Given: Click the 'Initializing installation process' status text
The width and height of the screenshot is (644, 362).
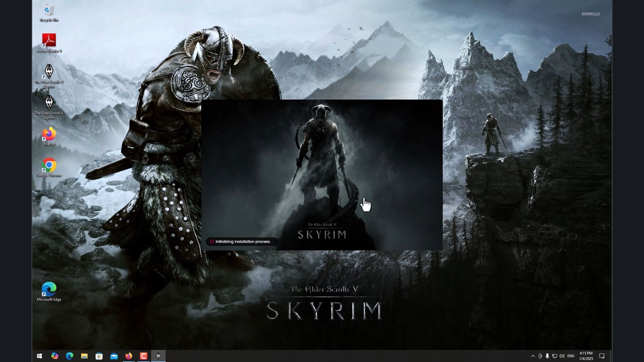Looking at the screenshot, I should click(243, 242).
